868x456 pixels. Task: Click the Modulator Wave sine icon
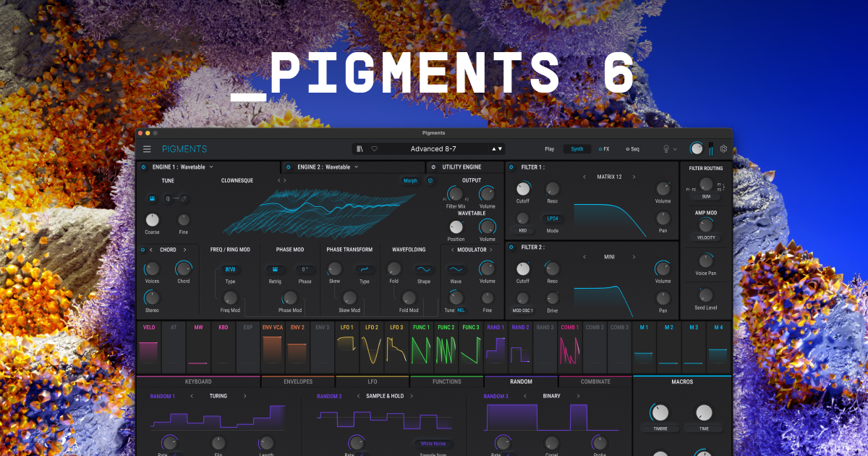point(456,269)
